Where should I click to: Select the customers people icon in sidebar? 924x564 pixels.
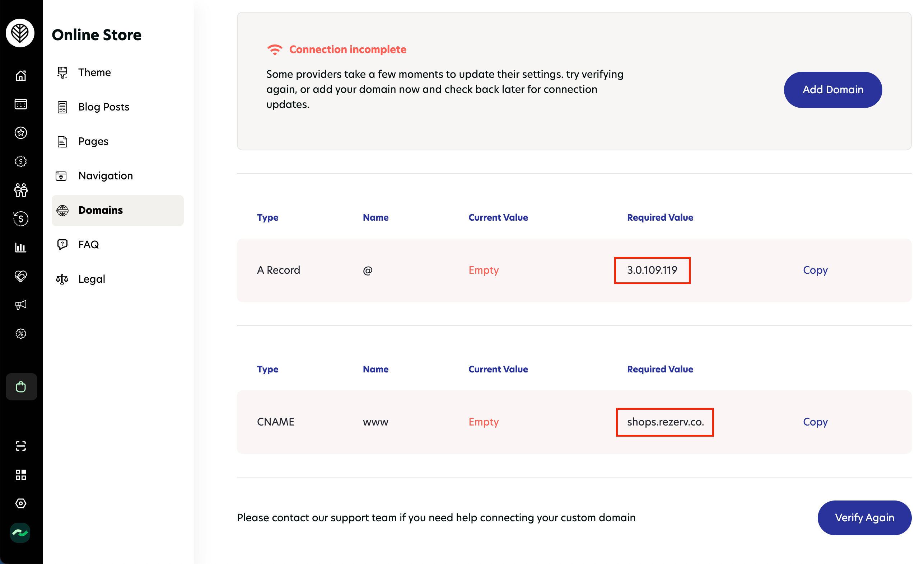pyautogui.click(x=20, y=190)
